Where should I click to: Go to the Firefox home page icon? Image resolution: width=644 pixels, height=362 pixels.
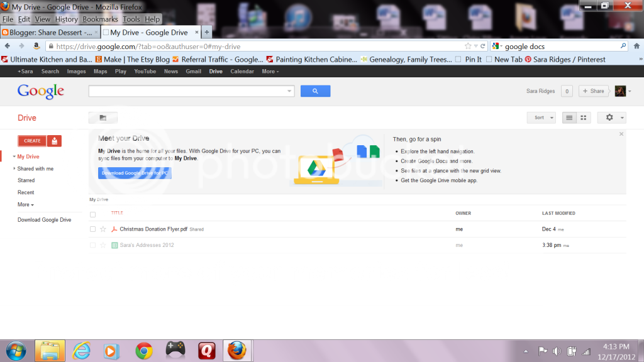[636, 46]
